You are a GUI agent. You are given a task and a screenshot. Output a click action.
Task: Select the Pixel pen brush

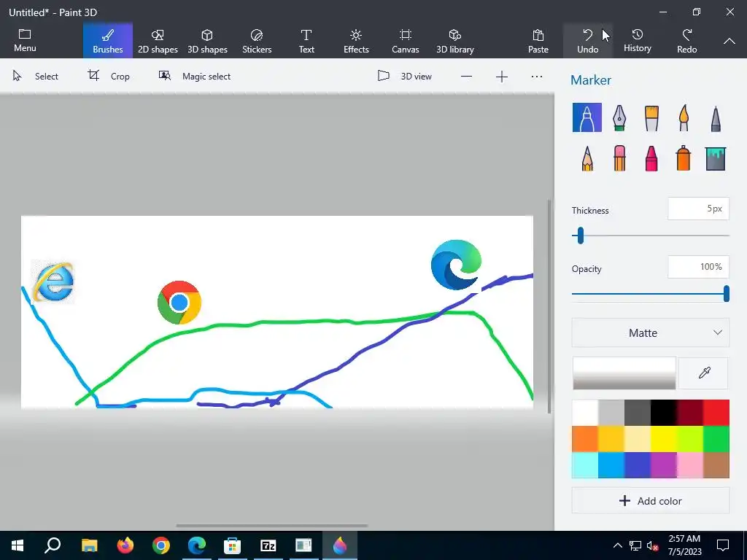716,117
